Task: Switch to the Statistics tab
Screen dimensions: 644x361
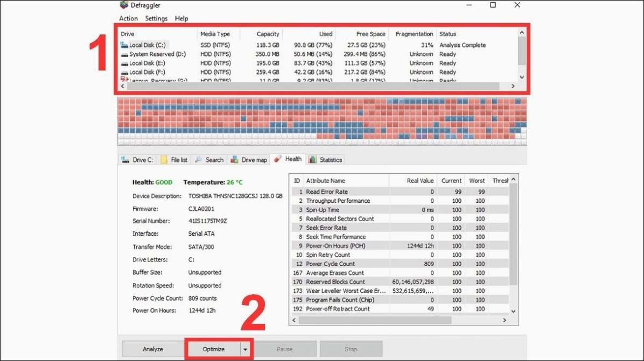Action: pyautogui.click(x=325, y=160)
